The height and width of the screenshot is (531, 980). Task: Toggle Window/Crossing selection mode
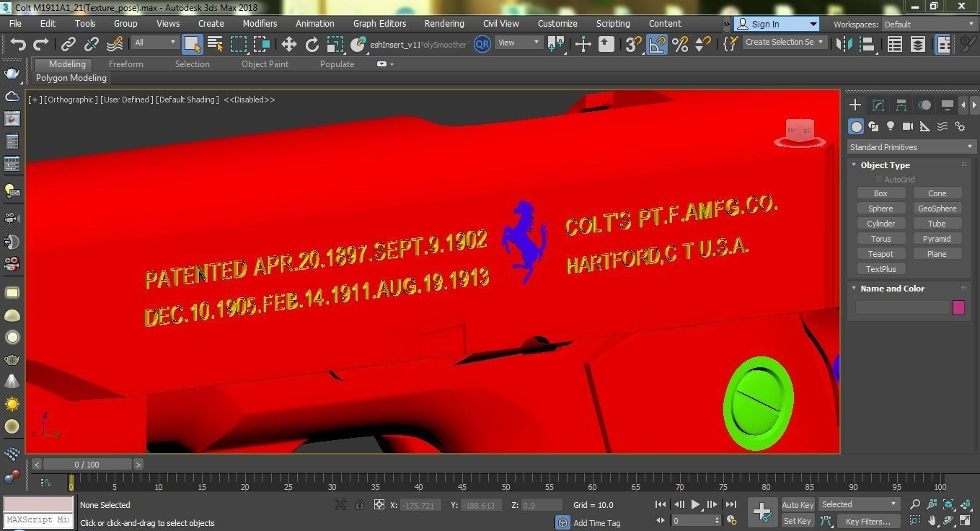tap(261, 44)
